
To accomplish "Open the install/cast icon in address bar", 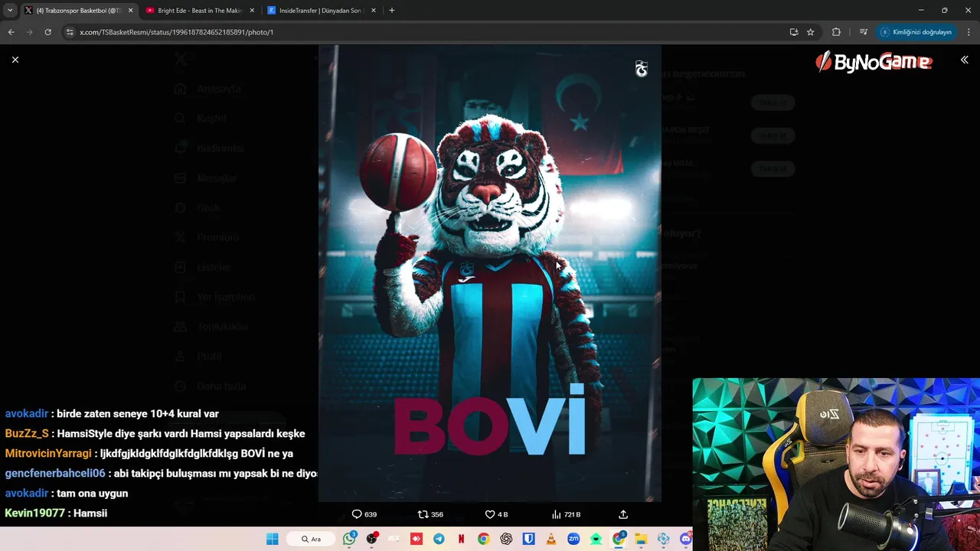I will tap(794, 32).
